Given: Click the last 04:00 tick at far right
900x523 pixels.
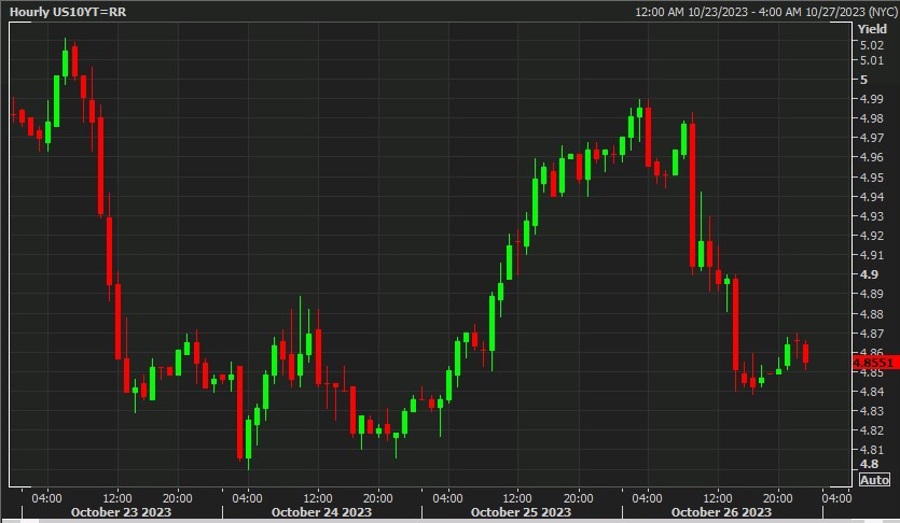Looking at the screenshot, I should (x=837, y=498).
